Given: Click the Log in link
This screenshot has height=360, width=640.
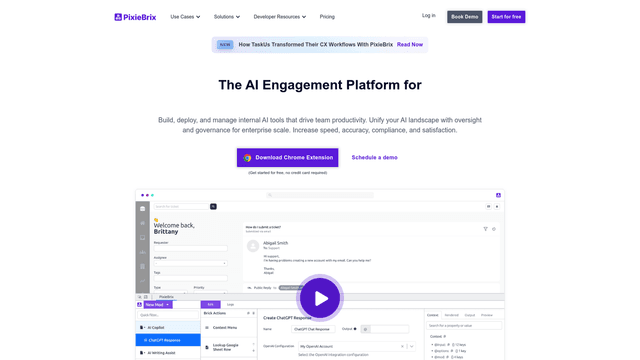Looking at the screenshot, I should click(429, 16).
